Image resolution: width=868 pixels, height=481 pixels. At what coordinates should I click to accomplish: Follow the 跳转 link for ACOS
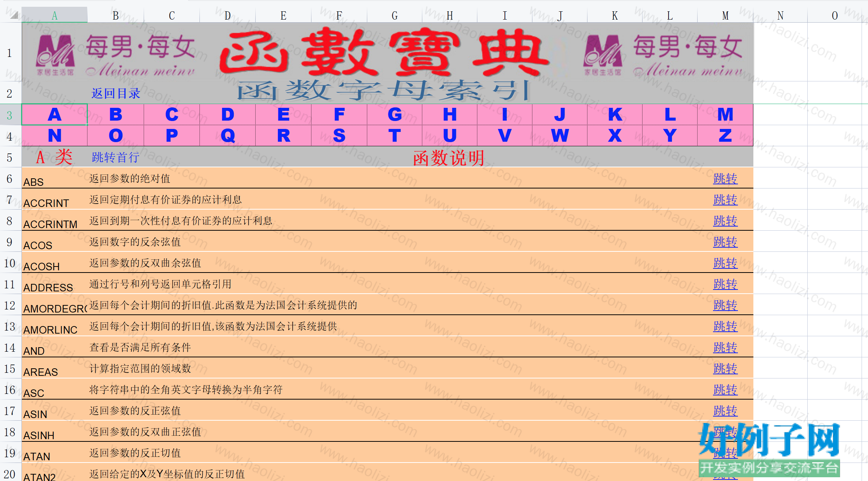[725, 242]
